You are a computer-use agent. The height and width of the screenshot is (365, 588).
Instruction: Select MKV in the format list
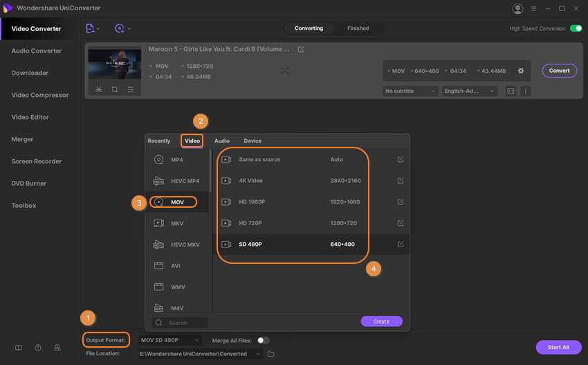tap(177, 223)
